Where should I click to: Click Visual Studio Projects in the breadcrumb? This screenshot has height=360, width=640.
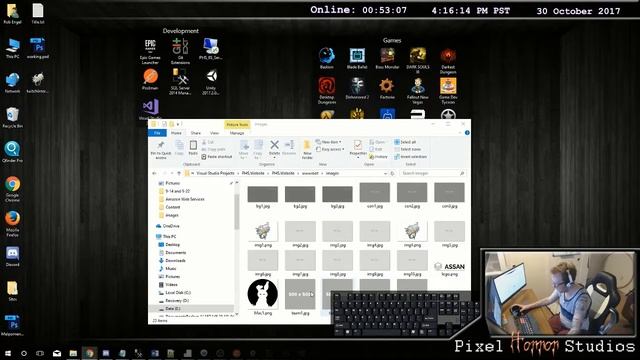pos(215,173)
